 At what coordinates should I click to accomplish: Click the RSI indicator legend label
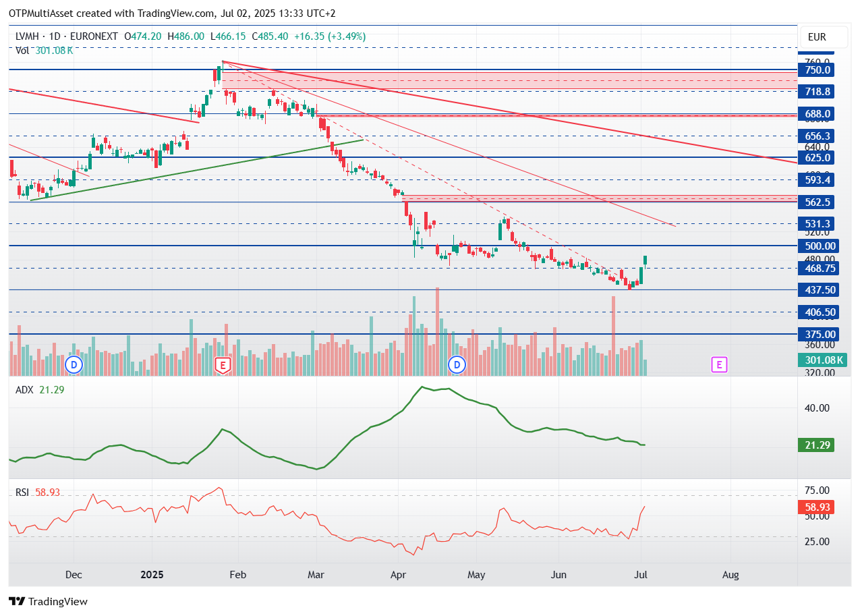click(x=22, y=493)
